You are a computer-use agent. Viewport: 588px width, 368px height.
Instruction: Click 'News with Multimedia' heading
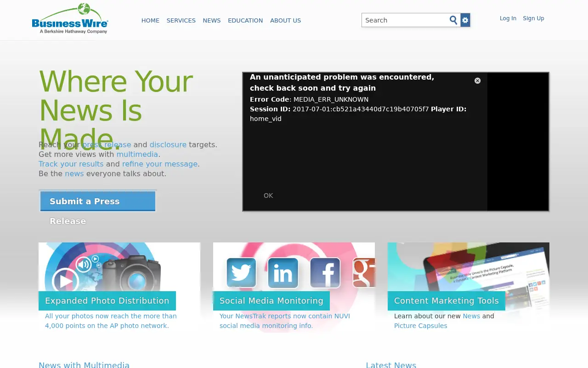[x=84, y=365]
